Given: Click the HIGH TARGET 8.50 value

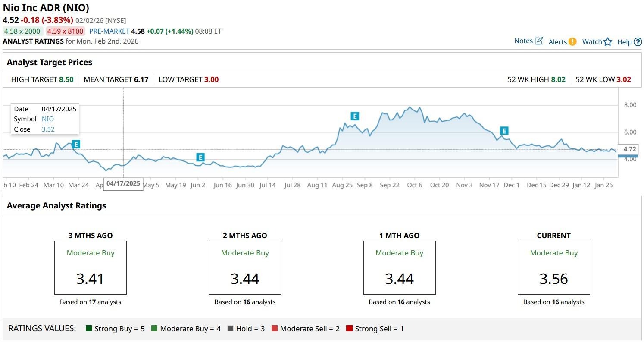Looking at the screenshot, I should point(66,79).
